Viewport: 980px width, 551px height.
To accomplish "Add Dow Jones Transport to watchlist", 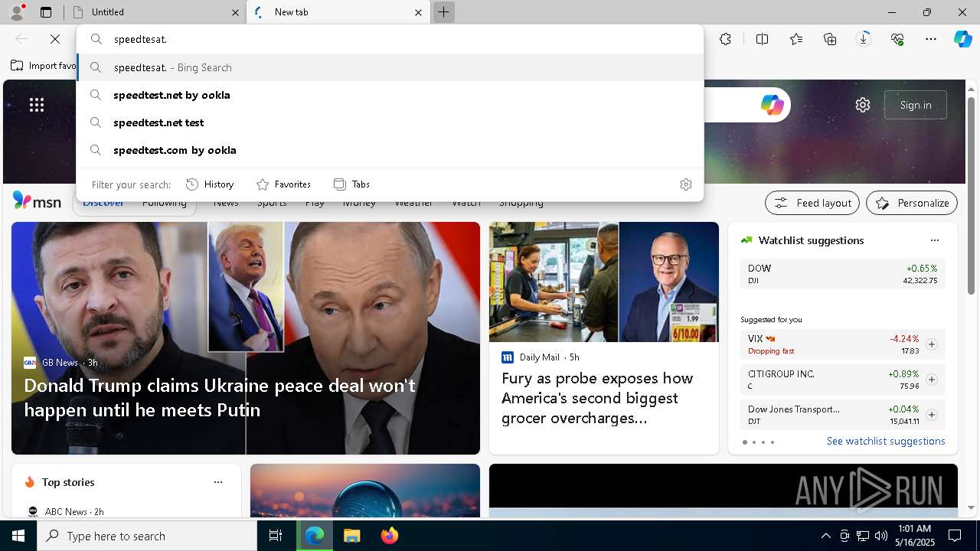I will [931, 415].
